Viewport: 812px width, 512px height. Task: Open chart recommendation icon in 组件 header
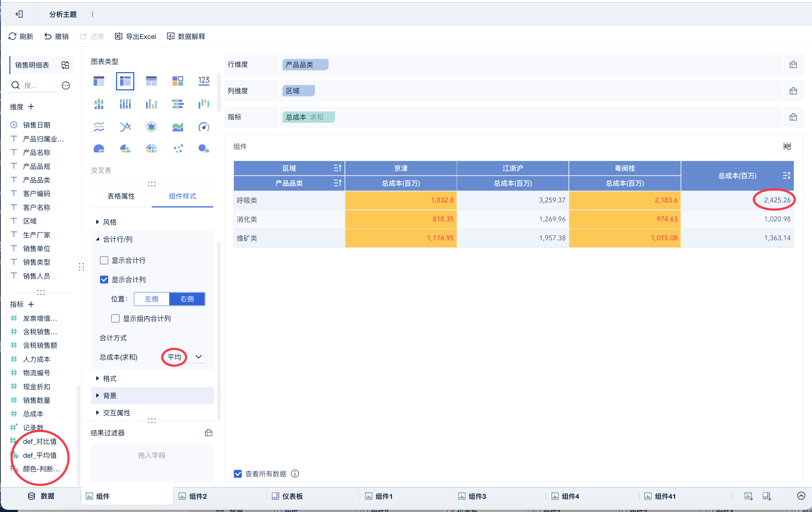click(787, 146)
